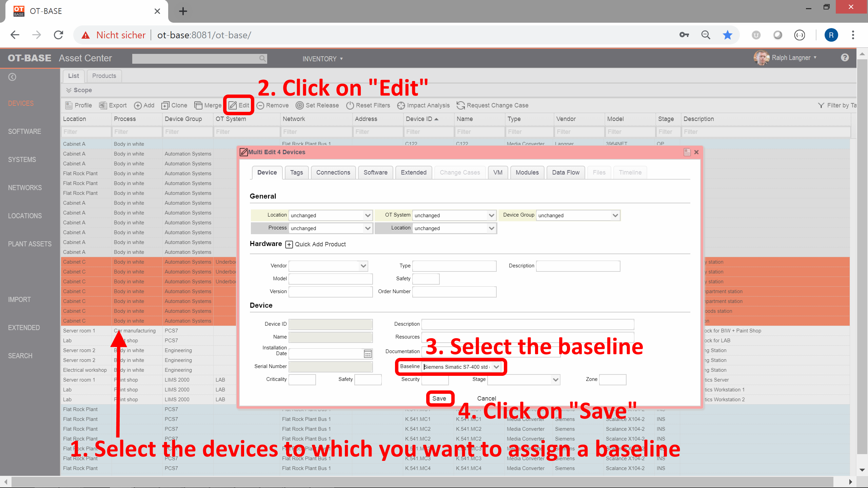This screenshot has height=488, width=868.
Task: Reload the browser page
Action: [x=59, y=35]
